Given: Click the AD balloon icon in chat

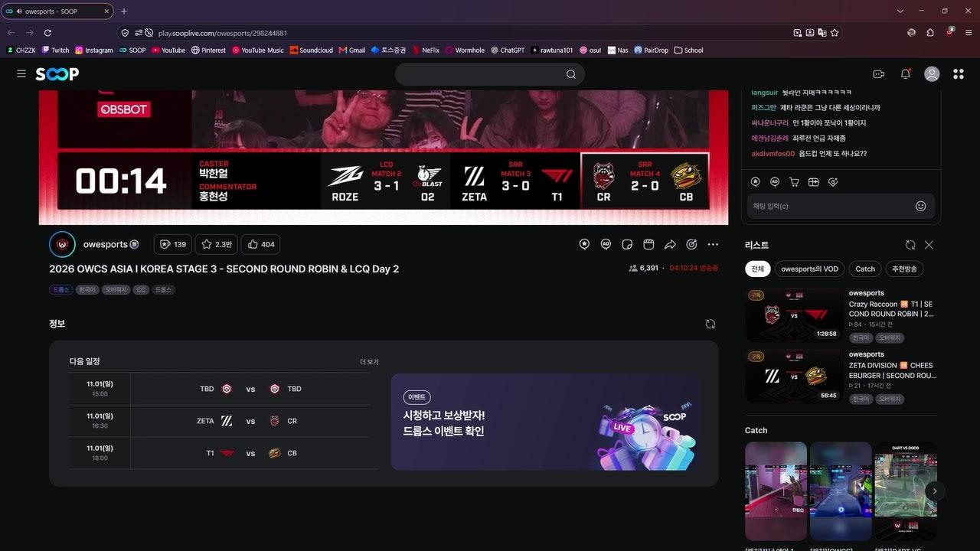Looking at the screenshot, I should [x=775, y=182].
